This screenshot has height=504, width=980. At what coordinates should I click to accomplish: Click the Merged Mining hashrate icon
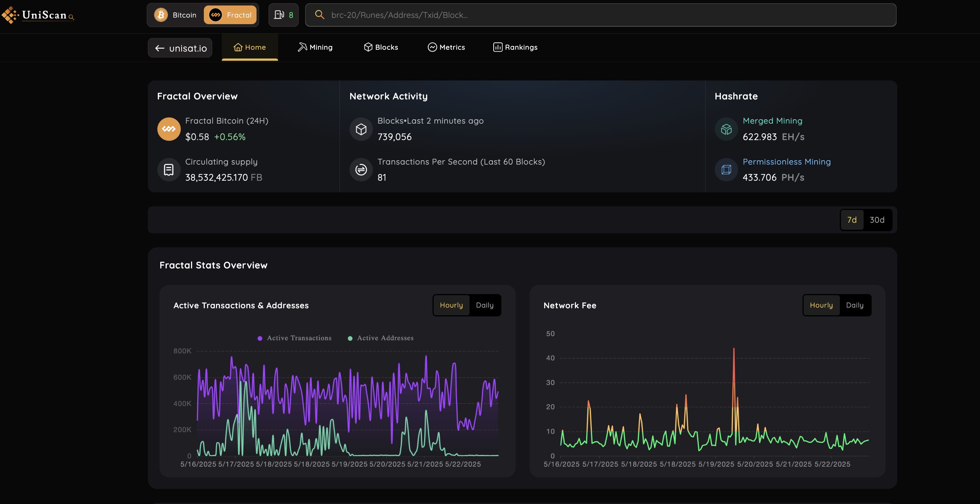[x=726, y=129]
